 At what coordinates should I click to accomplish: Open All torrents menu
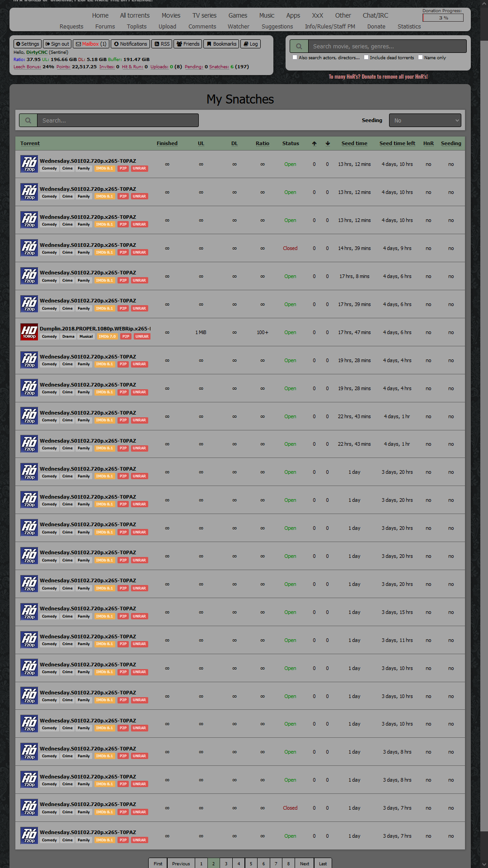(x=135, y=15)
